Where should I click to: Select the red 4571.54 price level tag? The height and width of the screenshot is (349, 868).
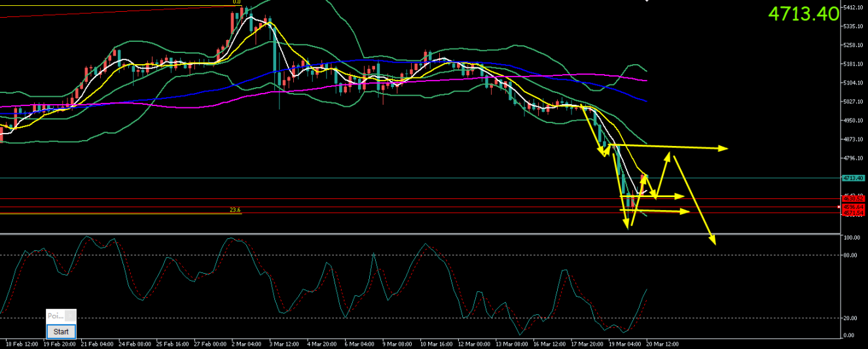852,213
